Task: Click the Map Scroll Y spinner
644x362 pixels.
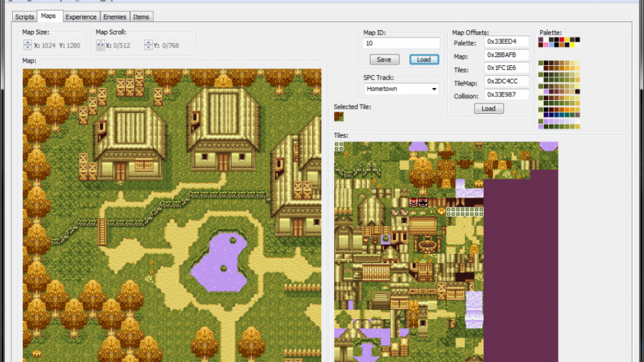Action: click(148, 46)
